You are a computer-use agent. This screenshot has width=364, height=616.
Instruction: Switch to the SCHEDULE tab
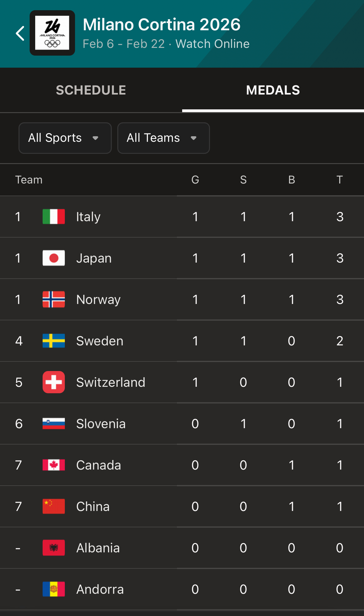[91, 90]
